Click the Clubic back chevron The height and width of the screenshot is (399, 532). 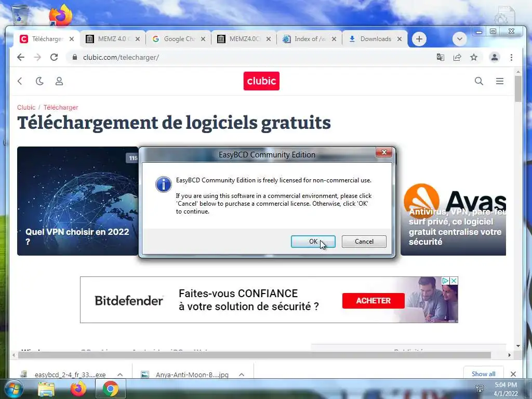coord(20,81)
